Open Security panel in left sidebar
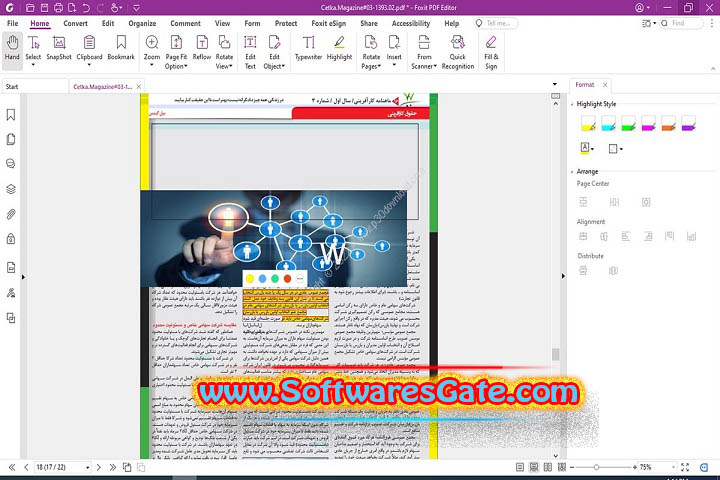 tap(11, 238)
